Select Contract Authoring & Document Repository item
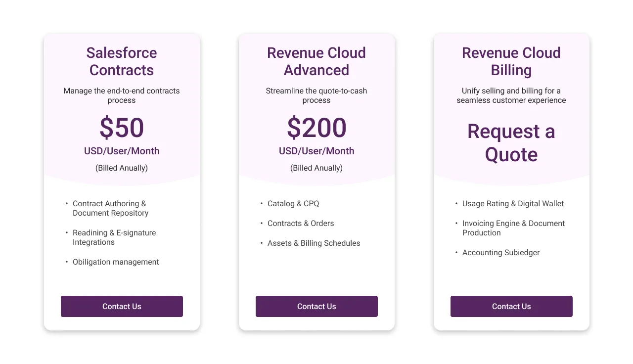Viewport: 633px width, 364px height. [109, 208]
